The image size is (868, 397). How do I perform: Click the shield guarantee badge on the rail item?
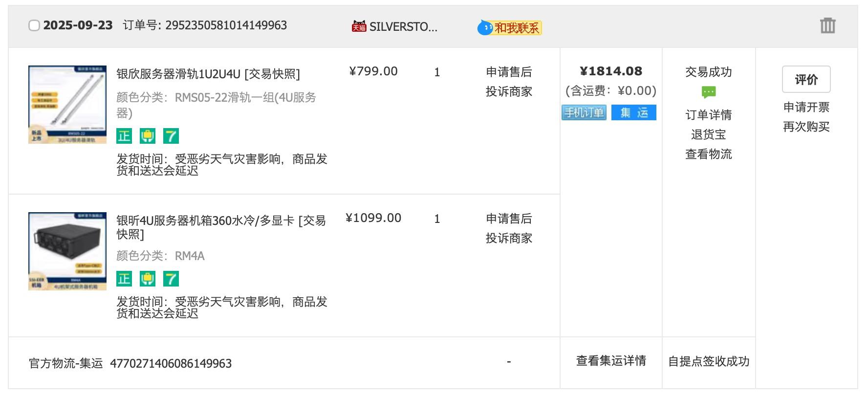tap(148, 136)
